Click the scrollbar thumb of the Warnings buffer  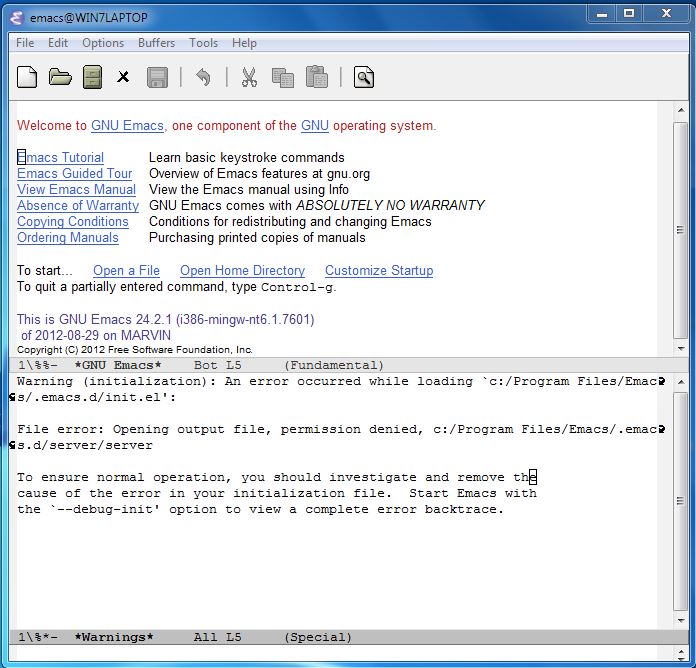tap(680, 502)
